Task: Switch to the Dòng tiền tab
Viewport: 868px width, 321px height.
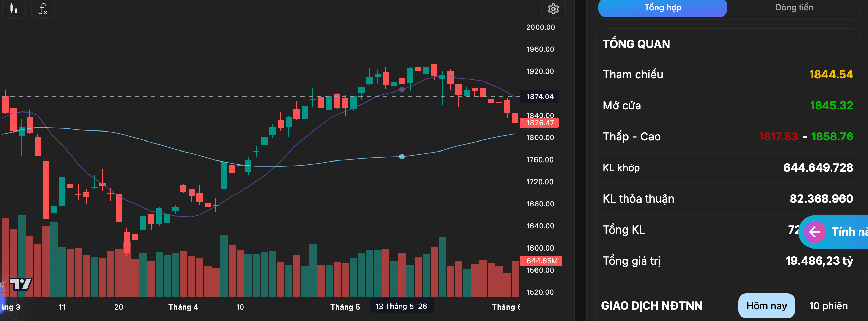Action: click(x=794, y=8)
